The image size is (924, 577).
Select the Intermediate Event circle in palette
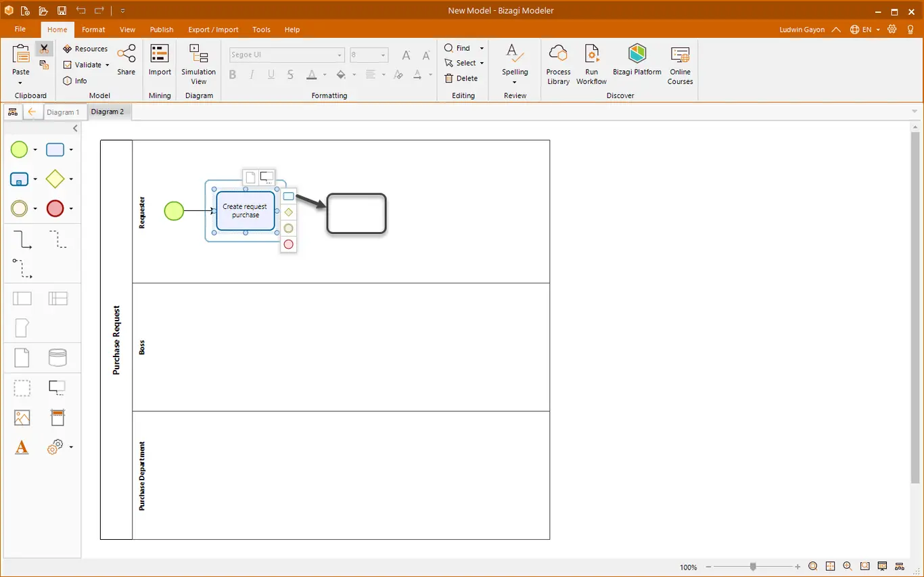(x=20, y=208)
